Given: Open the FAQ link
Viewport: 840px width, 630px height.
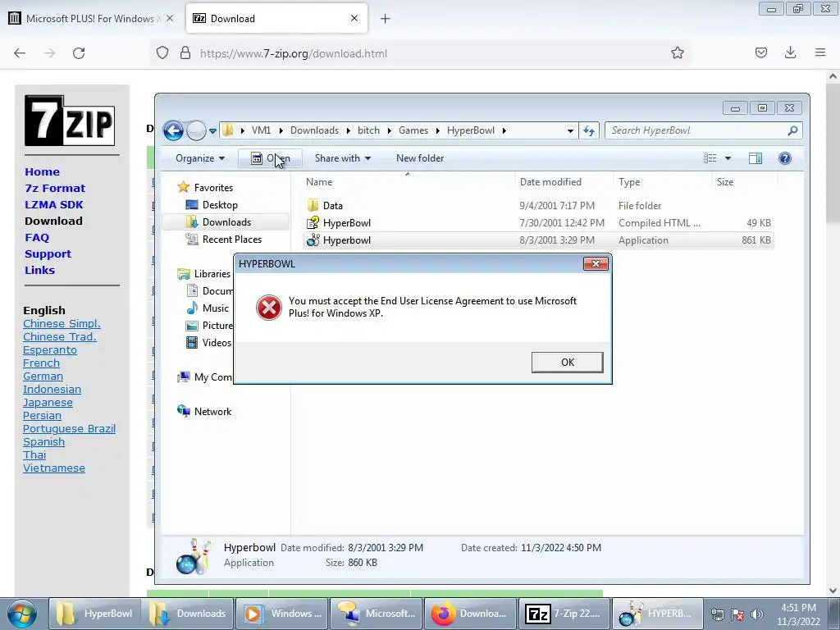Looking at the screenshot, I should pos(37,237).
